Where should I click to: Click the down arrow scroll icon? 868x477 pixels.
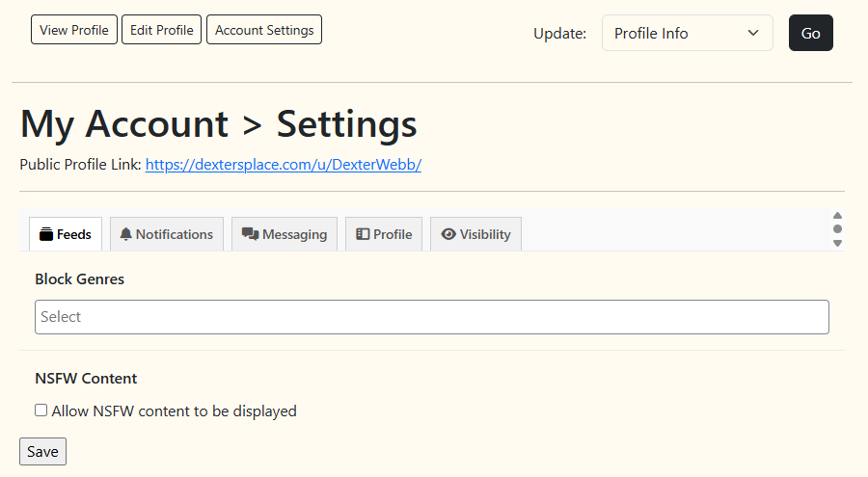point(837,244)
